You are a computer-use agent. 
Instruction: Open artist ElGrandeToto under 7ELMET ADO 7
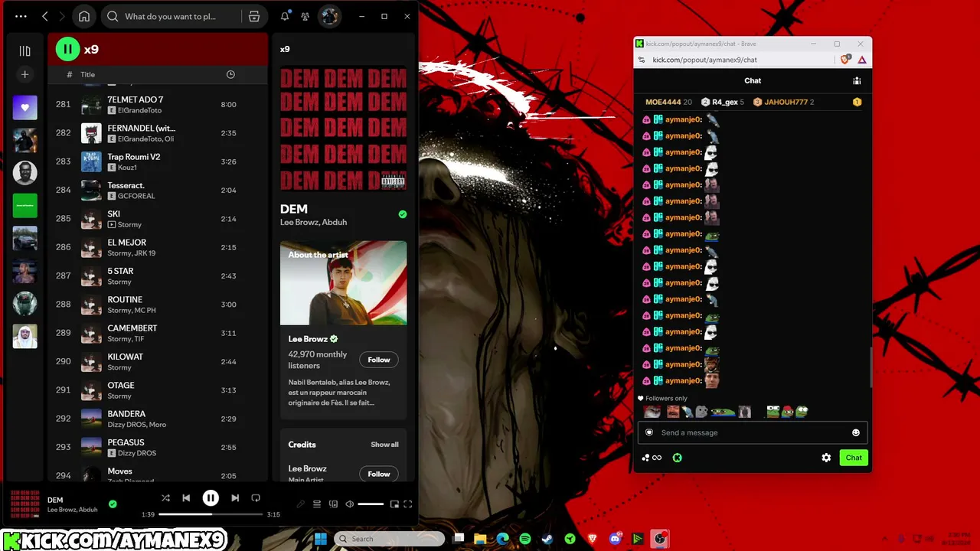[x=139, y=110]
